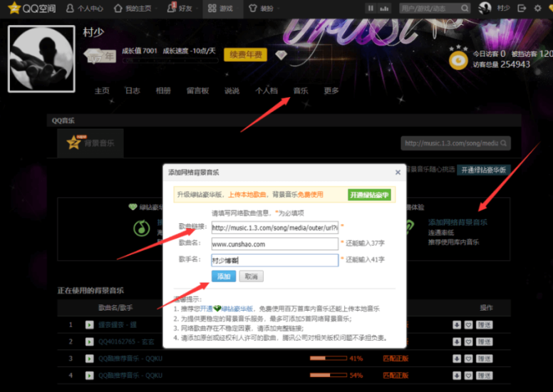
Task: Click the diamond icon next to 续费年费
Action: pos(281,55)
